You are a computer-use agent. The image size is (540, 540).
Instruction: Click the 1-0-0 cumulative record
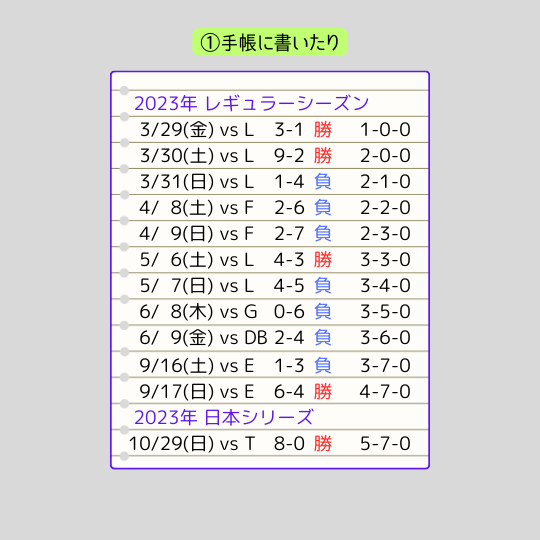click(x=385, y=130)
